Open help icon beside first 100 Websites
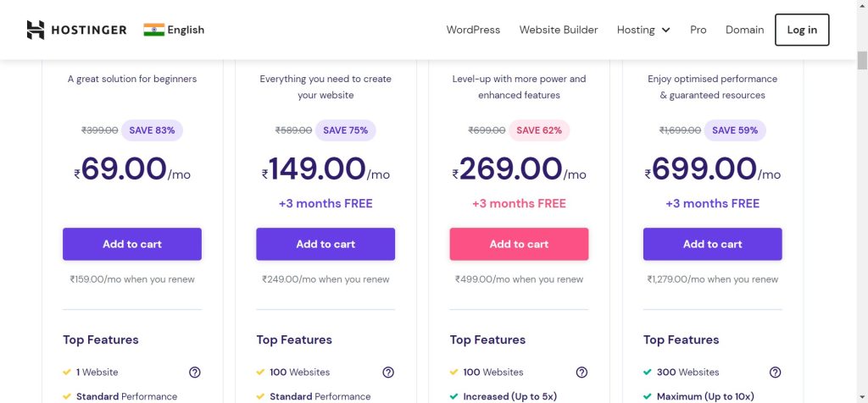868x403 pixels. pos(388,373)
